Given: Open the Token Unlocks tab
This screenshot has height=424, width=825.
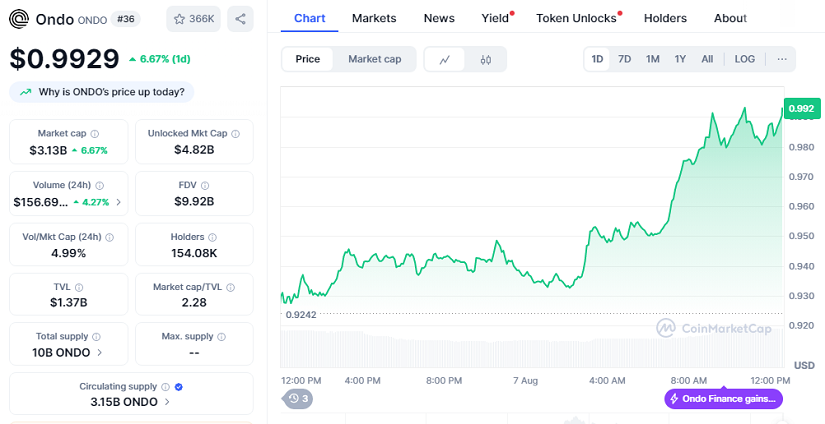Looking at the screenshot, I should click(576, 18).
